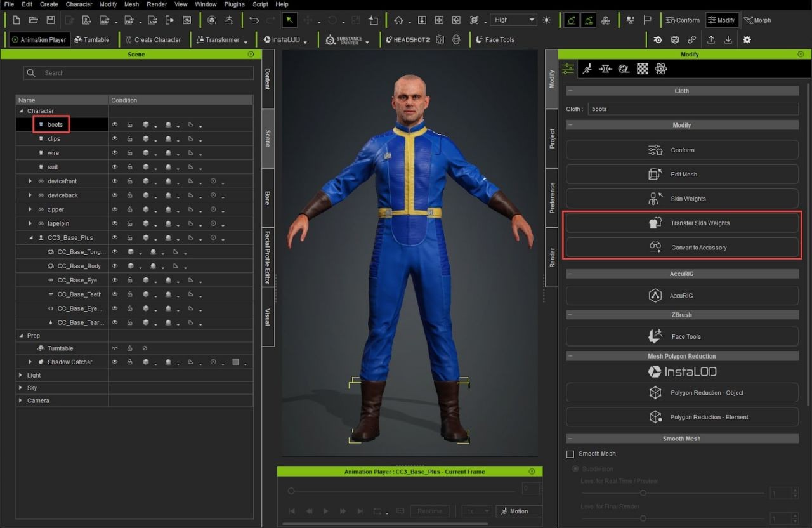Switch to the Content side tab
The image size is (812, 528).
click(x=268, y=79)
